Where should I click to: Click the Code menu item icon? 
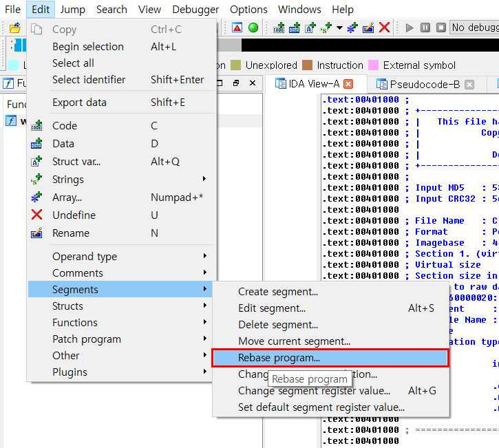coord(36,126)
